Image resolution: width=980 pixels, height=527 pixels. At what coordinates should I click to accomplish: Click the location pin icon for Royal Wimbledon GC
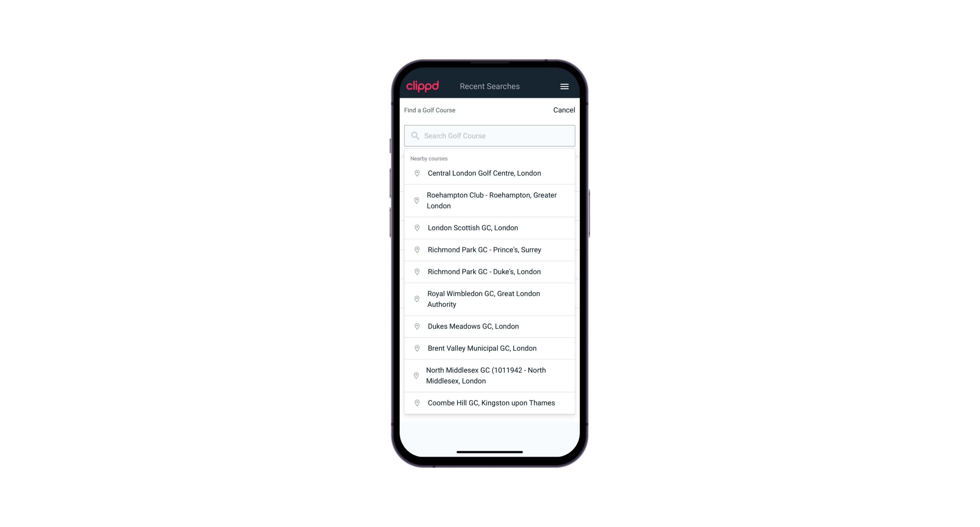(x=416, y=299)
